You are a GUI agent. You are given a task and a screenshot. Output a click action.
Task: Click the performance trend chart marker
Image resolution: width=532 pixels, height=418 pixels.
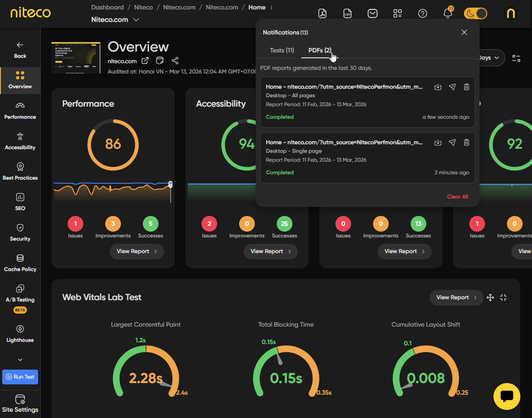171,184
